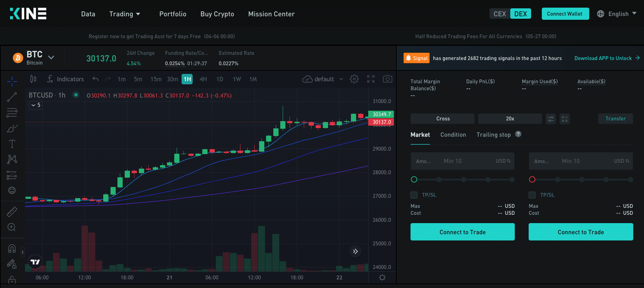Open the Fibonacci retracement tool
This screenshot has height=288, width=644.
click(x=12, y=113)
